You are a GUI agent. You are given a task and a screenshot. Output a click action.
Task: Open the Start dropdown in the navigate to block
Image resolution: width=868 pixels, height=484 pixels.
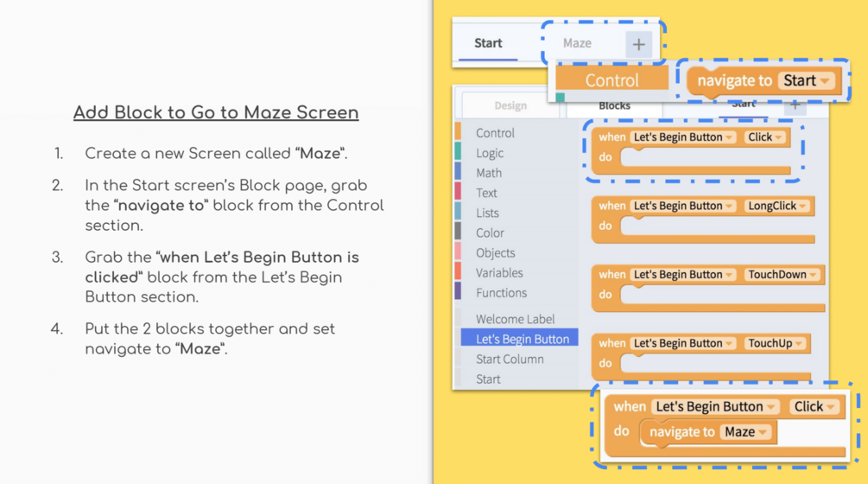point(808,81)
